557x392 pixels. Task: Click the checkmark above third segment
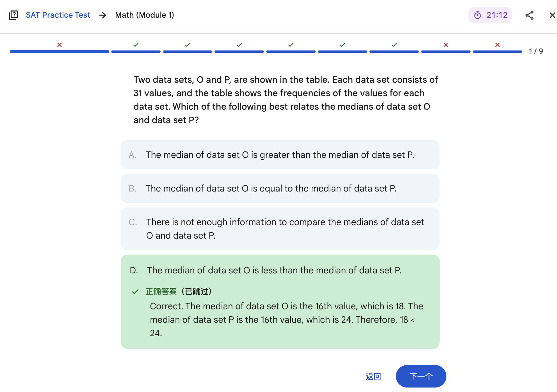[x=188, y=45]
